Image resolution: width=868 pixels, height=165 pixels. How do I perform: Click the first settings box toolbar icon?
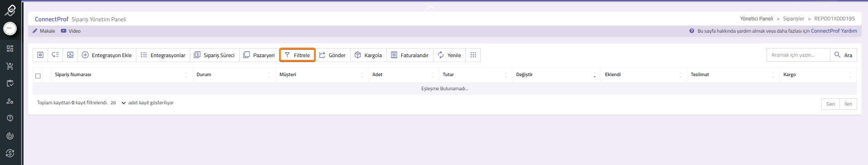click(x=40, y=55)
